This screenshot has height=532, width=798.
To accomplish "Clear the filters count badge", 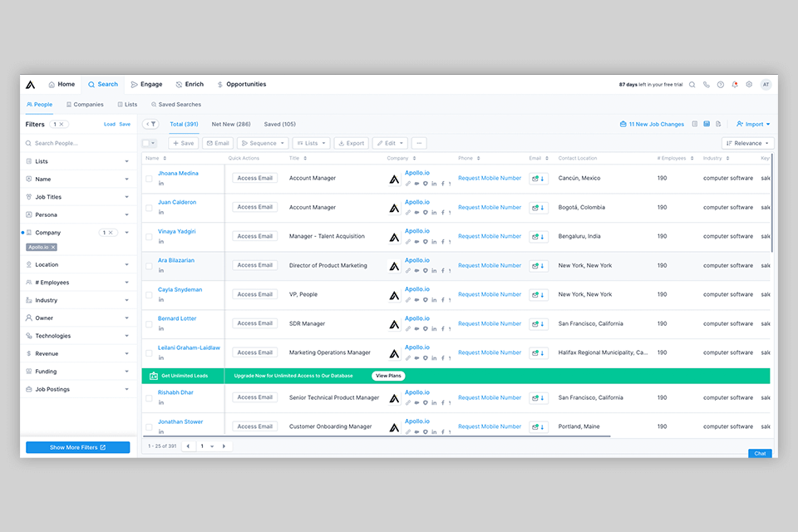I will (x=61, y=124).
